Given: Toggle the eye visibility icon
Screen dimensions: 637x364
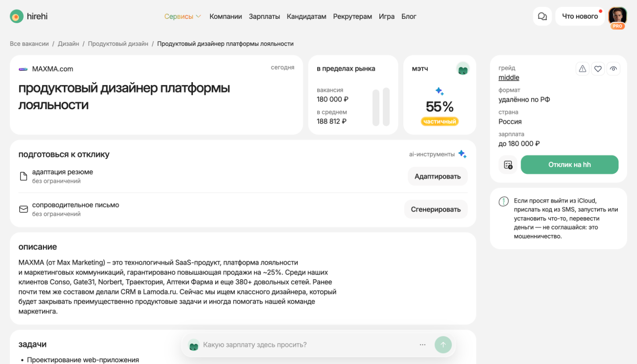Looking at the screenshot, I should click(x=613, y=69).
